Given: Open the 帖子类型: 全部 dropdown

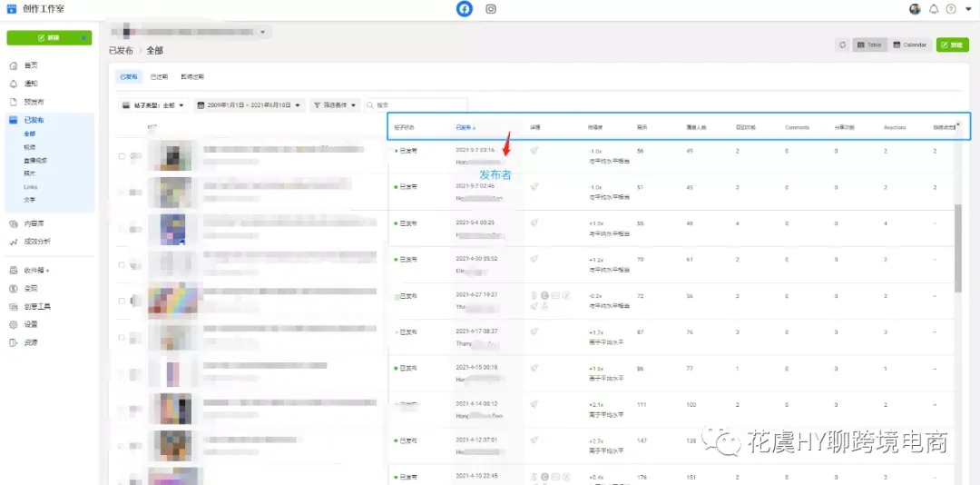Looking at the screenshot, I should coord(153,105).
